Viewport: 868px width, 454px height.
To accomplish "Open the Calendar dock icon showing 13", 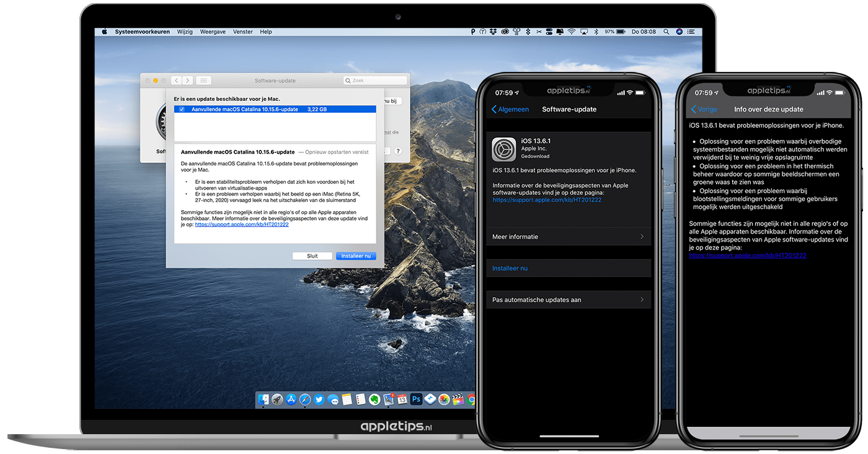I will (x=402, y=399).
